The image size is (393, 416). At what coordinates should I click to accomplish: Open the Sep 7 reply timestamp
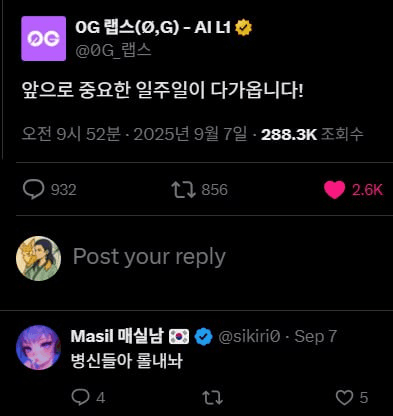[x=315, y=336]
